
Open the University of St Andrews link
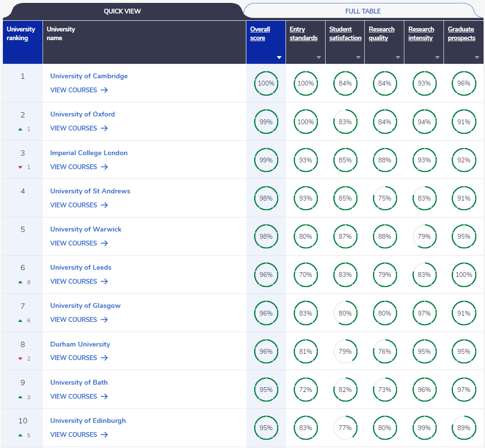(x=90, y=191)
